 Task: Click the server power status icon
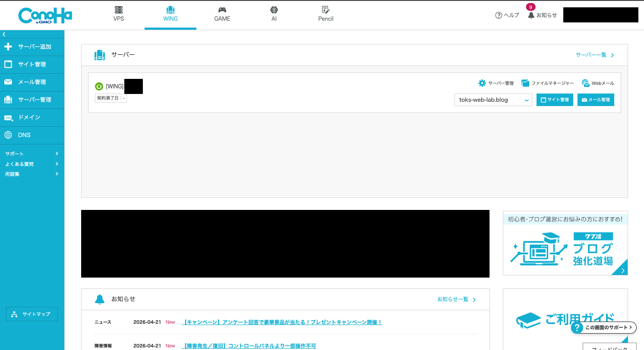point(99,86)
